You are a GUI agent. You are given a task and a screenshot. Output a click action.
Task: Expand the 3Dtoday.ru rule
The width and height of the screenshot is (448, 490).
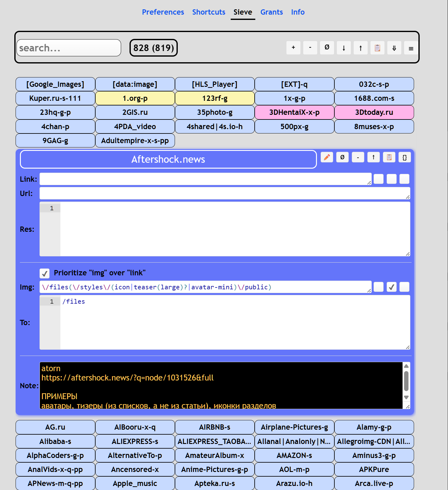(x=374, y=112)
